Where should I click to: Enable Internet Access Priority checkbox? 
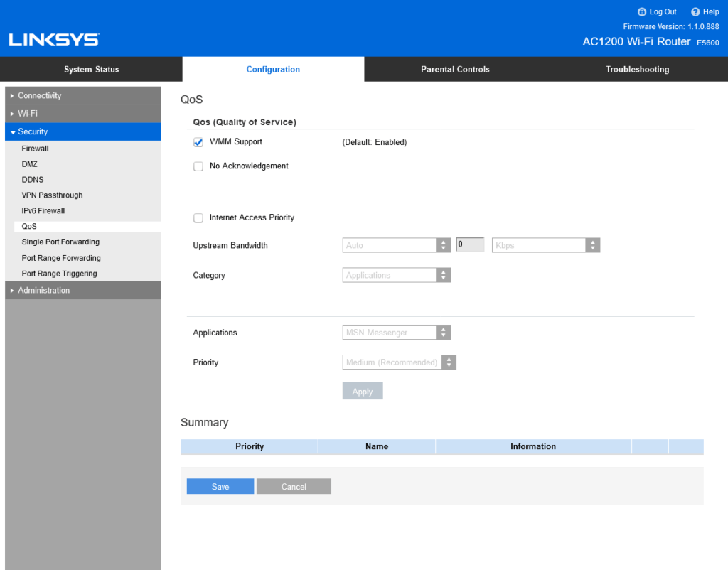(198, 217)
